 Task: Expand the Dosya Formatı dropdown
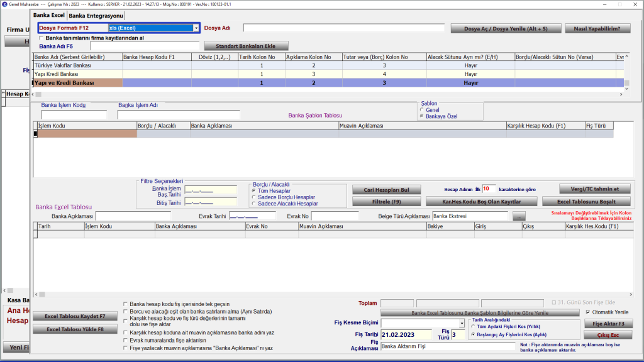pos(196,28)
